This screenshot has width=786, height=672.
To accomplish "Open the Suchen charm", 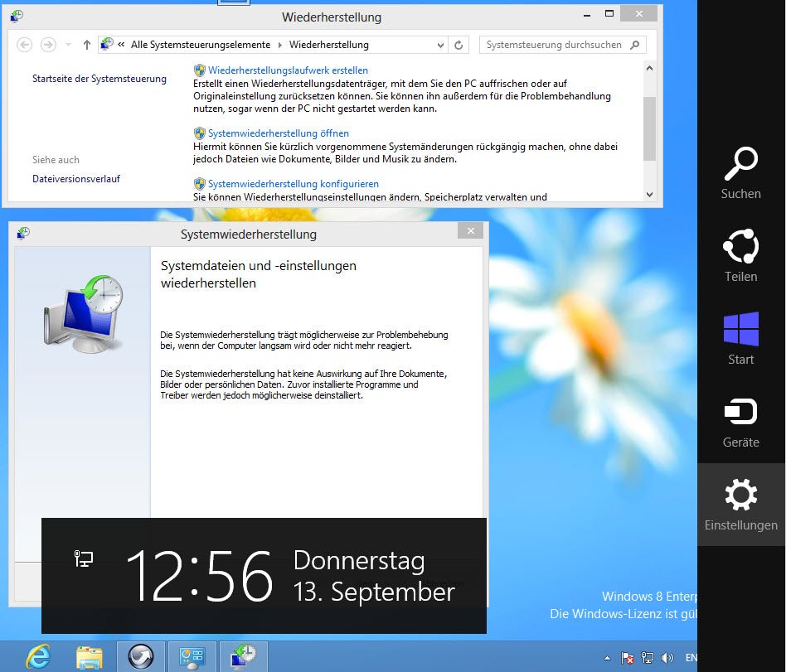I will 740,173.
